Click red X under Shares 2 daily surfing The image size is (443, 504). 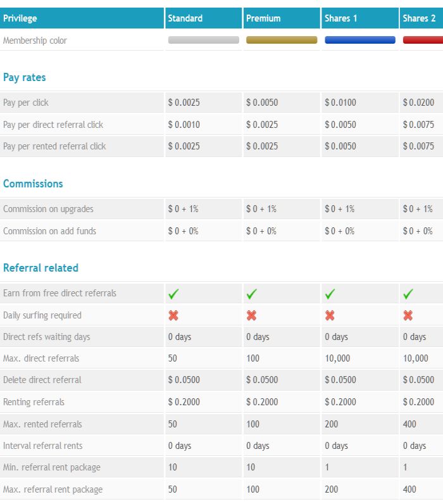[x=408, y=315]
